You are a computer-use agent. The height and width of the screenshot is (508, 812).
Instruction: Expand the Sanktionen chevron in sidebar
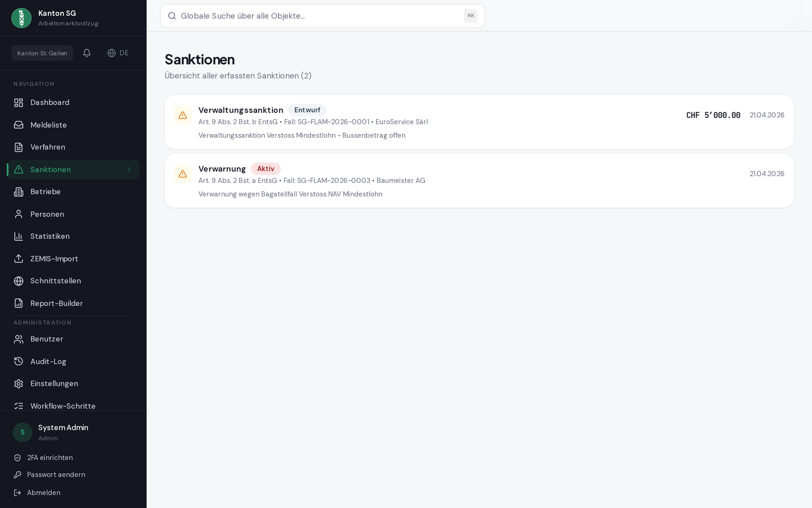click(x=129, y=169)
